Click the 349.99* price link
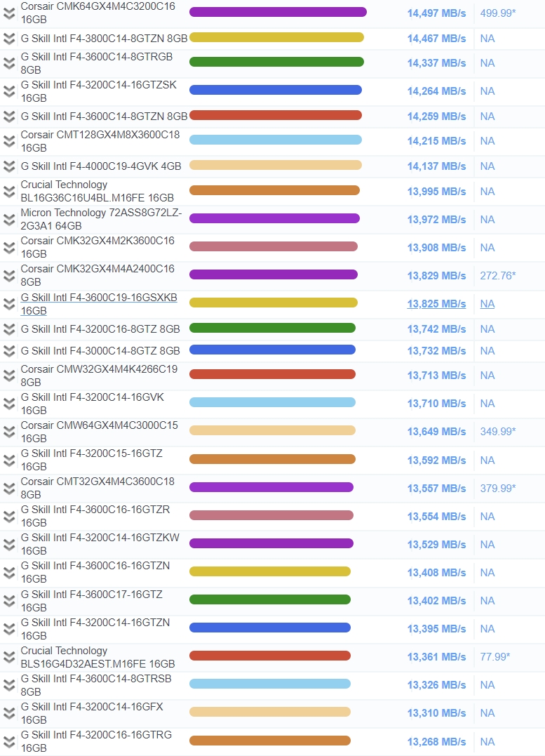Image resolution: width=545 pixels, height=756 pixels. pyautogui.click(x=498, y=432)
